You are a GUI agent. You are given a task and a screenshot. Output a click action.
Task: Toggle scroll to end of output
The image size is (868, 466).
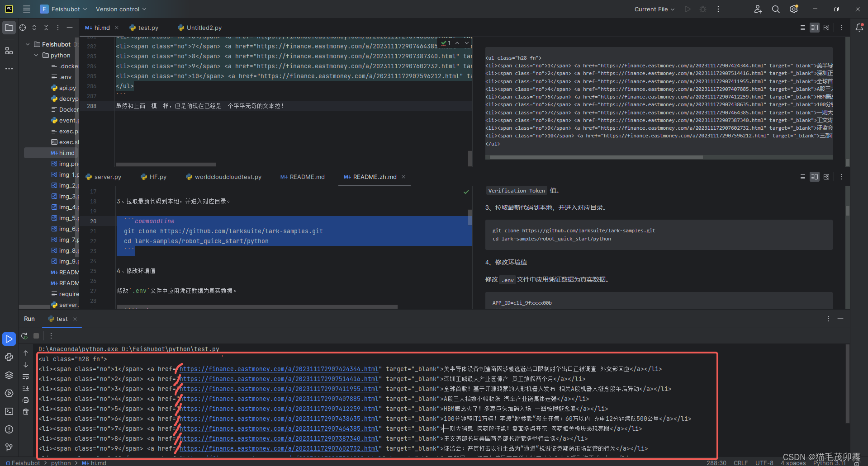coord(26,388)
